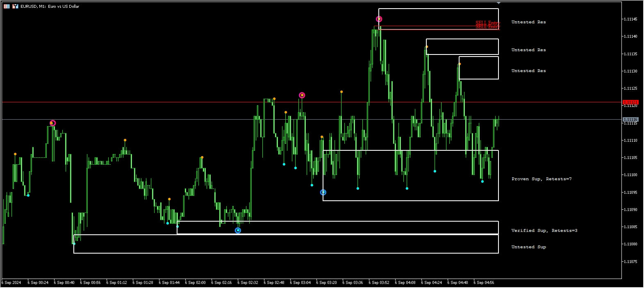Click the 6 Sep 03:20 time label
The image size is (644, 288).
click(327, 283)
